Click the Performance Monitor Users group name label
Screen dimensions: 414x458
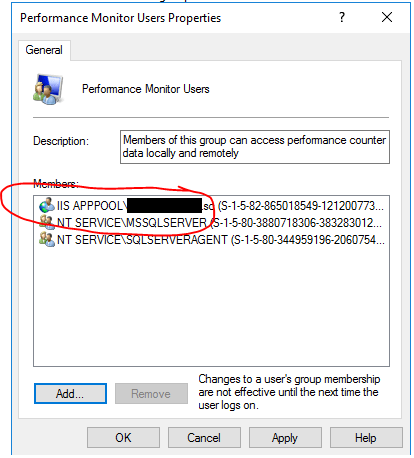click(146, 89)
